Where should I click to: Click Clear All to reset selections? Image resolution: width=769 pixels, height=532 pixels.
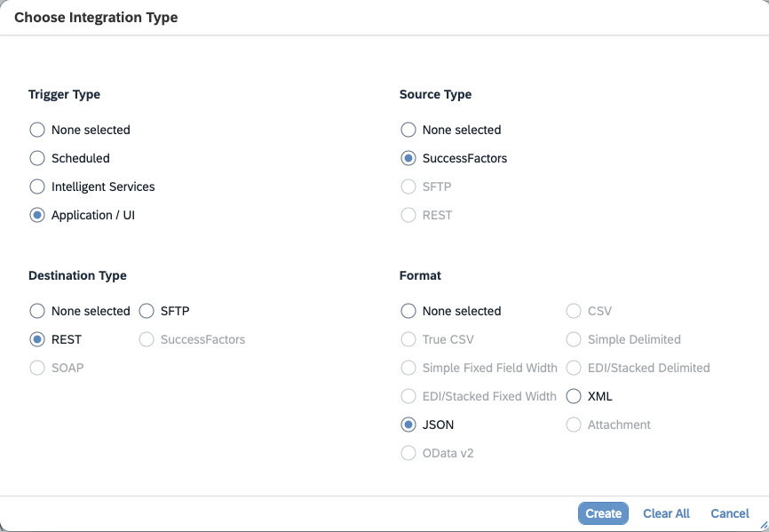point(666,513)
